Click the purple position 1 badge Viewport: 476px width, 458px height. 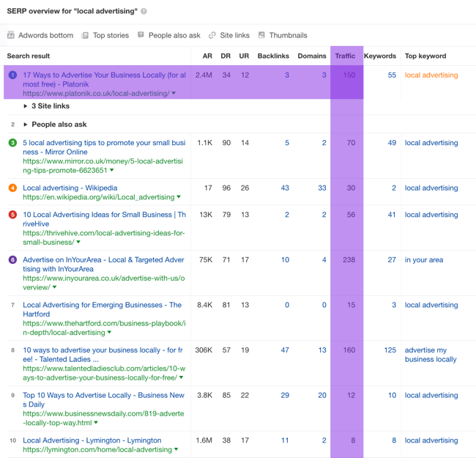point(12,75)
